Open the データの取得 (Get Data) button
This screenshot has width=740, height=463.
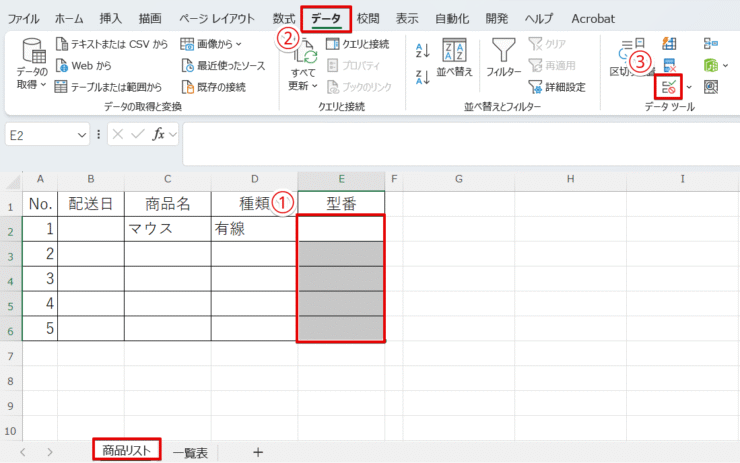click(32, 65)
